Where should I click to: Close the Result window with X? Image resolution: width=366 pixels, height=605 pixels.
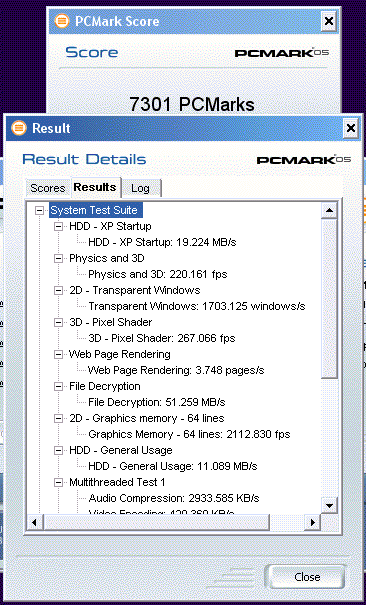[351, 128]
